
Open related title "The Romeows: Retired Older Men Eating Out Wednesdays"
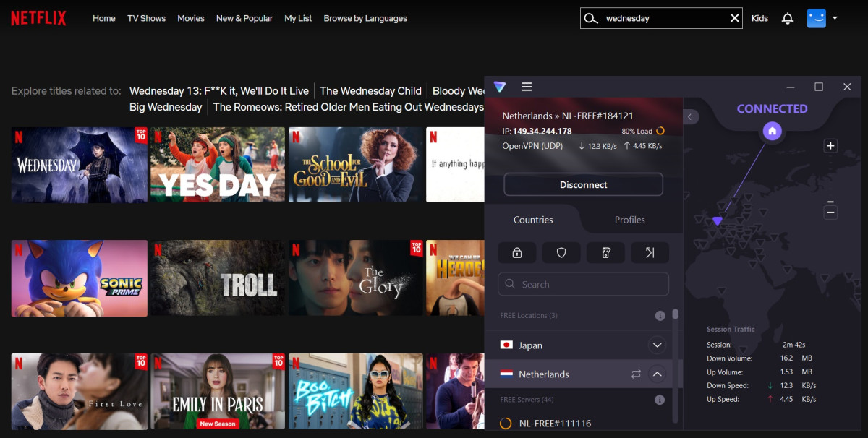click(349, 107)
